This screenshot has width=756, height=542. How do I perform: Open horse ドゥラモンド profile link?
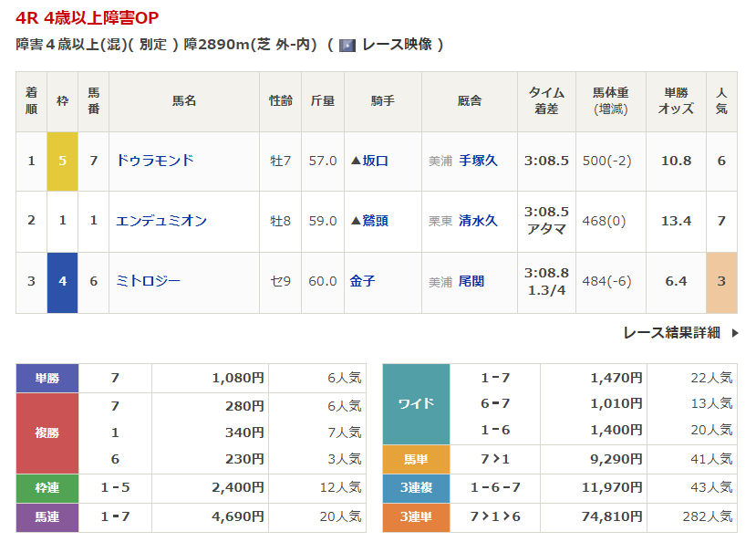[155, 161]
